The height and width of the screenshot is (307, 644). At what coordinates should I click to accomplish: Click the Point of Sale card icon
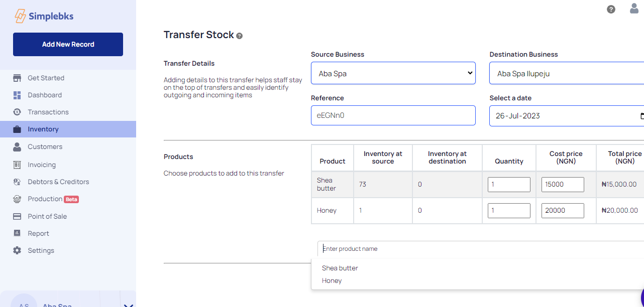[x=17, y=216]
